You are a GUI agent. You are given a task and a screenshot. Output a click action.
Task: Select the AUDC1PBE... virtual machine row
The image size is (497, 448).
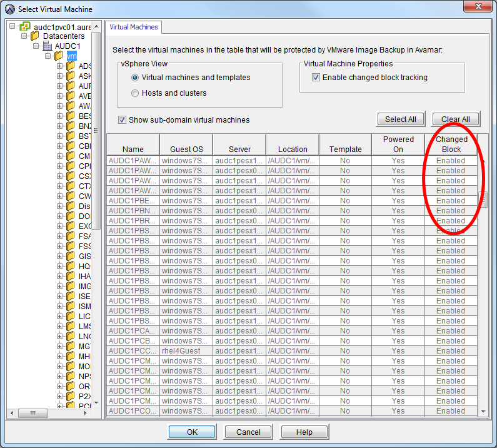[x=292, y=201]
